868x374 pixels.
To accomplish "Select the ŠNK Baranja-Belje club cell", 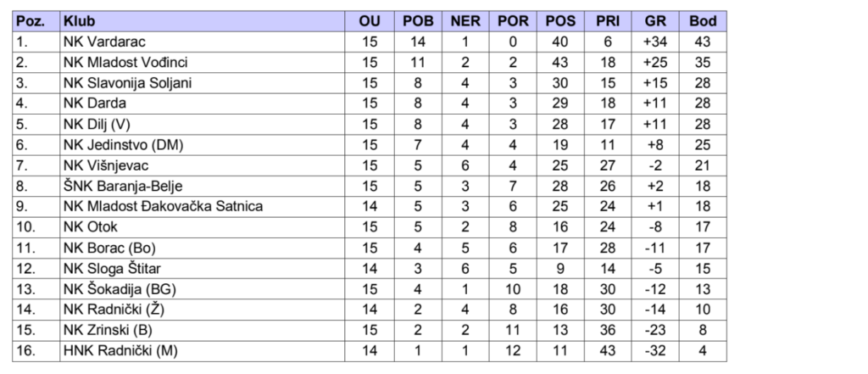I will pyautogui.click(x=122, y=186).
